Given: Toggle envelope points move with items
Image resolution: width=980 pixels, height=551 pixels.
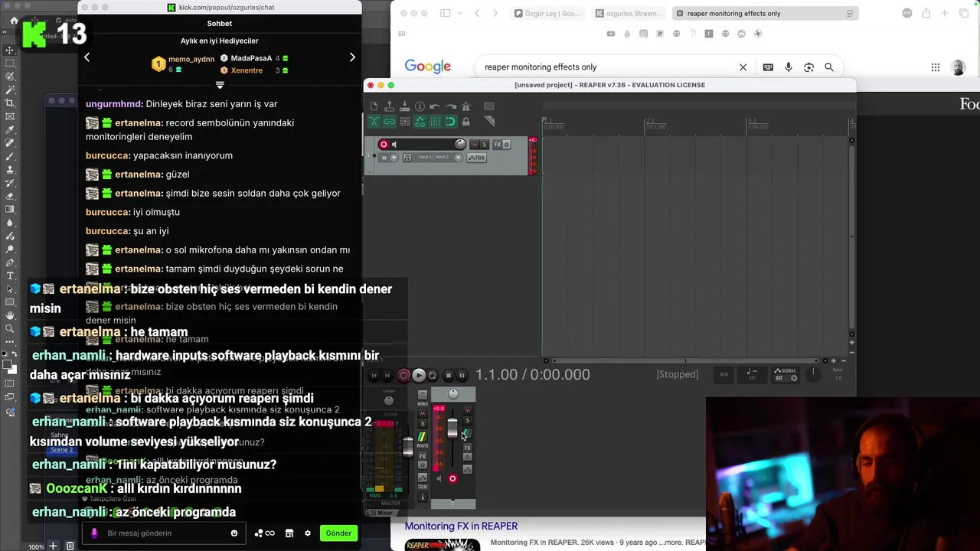Looking at the screenshot, I should click(420, 122).
